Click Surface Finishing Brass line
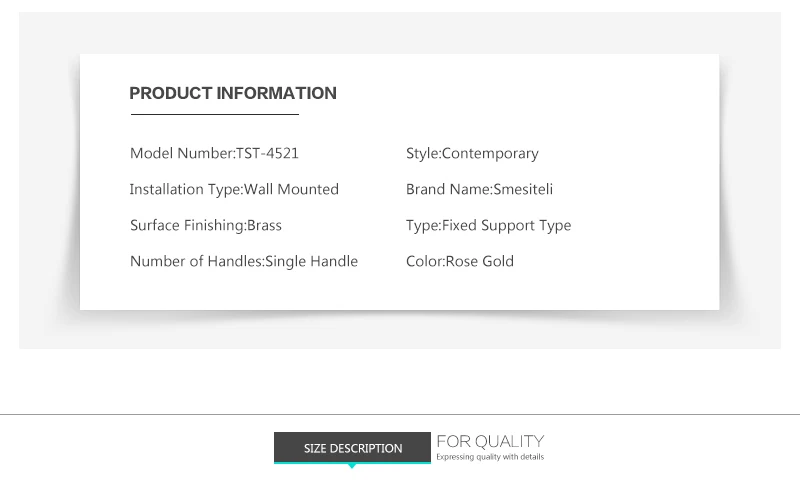 pos(206,226)
